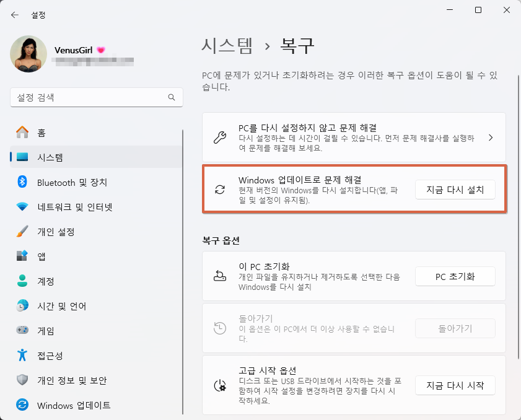Select the 시스템 monitor icon

(x=22, y=157)
